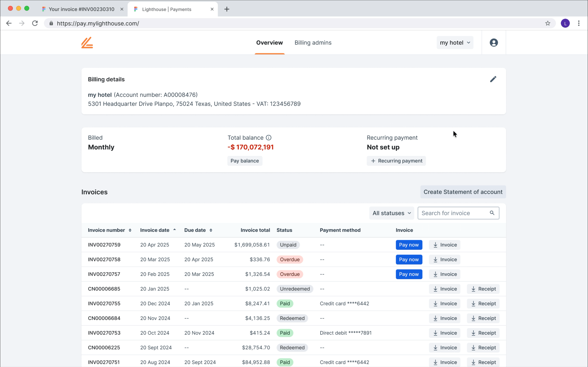
Task: Click Create Statement of account
Action: 463,192
